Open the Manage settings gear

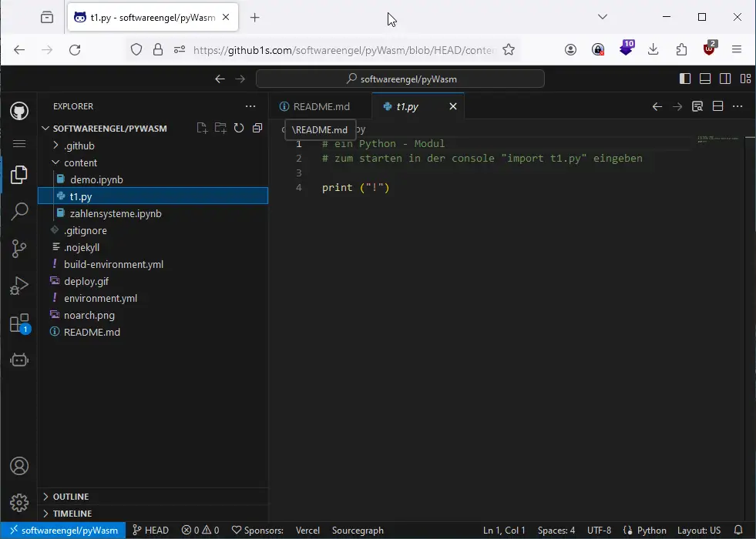pyautogui.click(x=19, y=503)
